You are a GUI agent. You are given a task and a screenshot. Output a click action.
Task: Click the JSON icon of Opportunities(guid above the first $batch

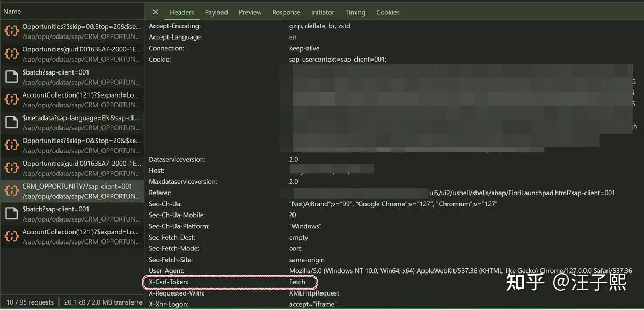click(11, 54)
